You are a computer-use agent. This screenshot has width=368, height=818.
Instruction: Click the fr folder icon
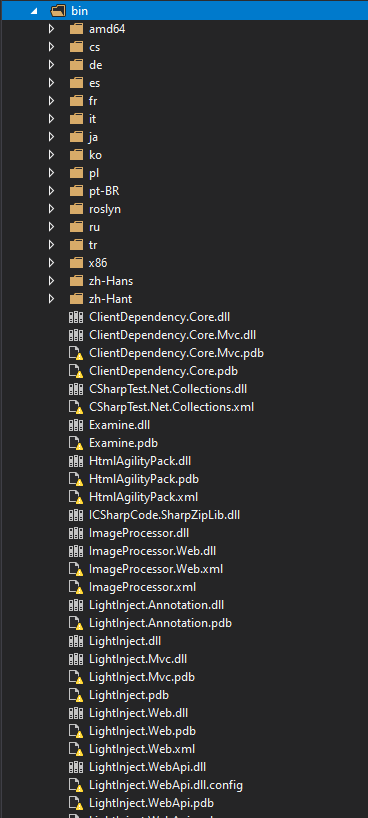point(76,101)
